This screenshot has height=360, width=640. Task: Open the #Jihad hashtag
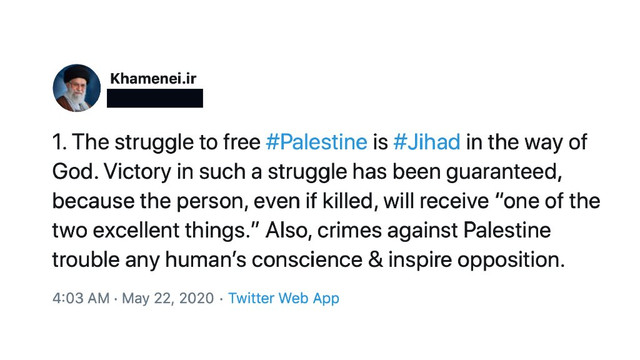click(427, 142)
